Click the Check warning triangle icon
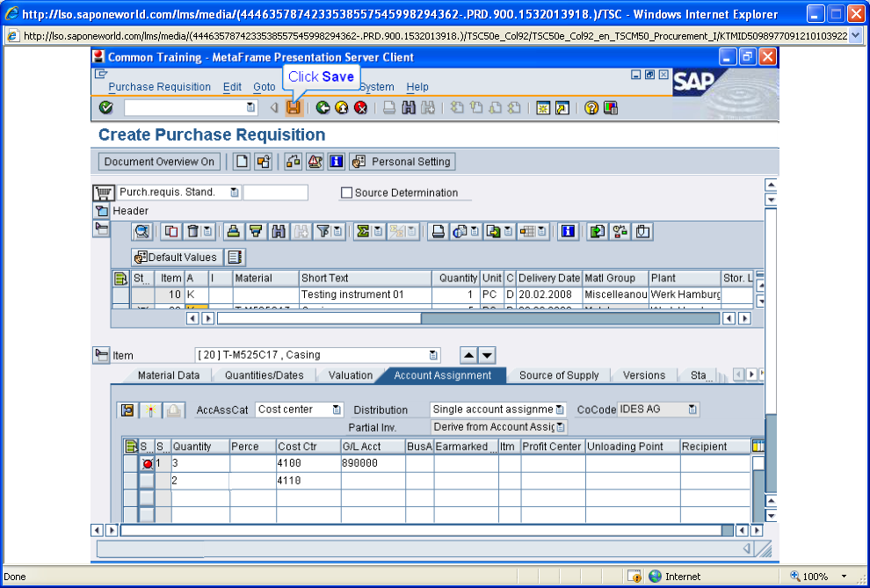This screenshot has height=588, width=870. [x=315, y=162]
